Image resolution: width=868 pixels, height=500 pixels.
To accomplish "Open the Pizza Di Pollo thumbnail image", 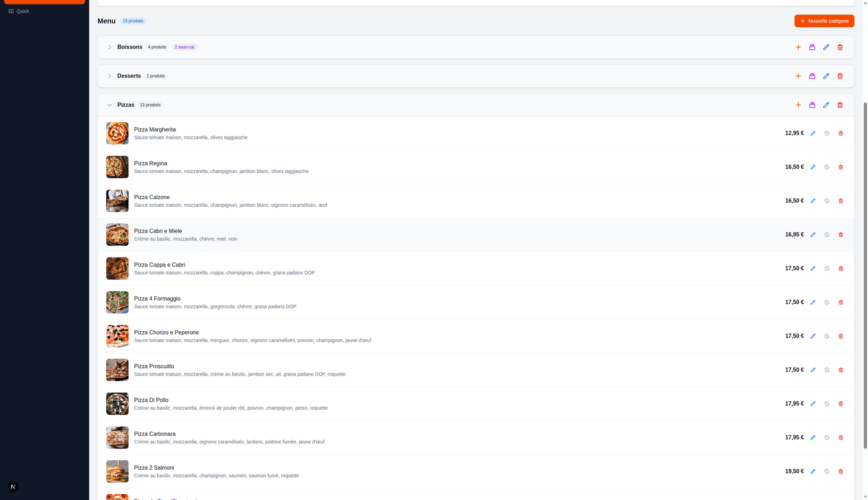I will (x=117, y=404).
